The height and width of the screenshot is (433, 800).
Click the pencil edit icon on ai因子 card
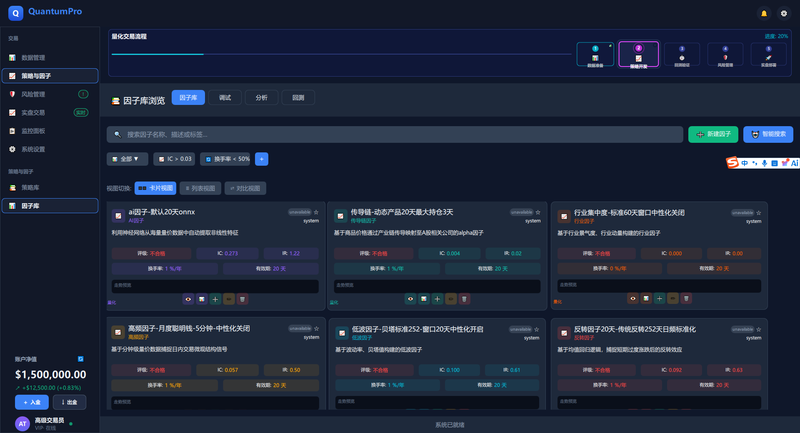point(229,299)
